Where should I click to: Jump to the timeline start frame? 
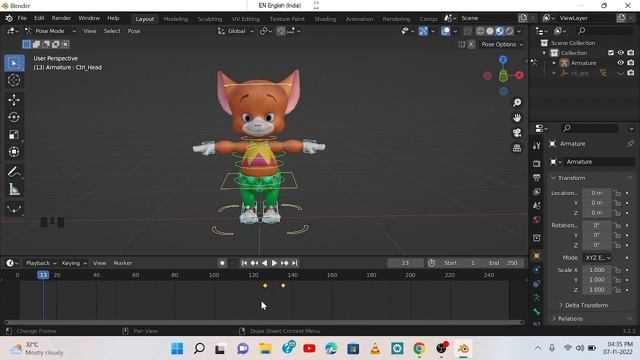[x=244, y=263]
